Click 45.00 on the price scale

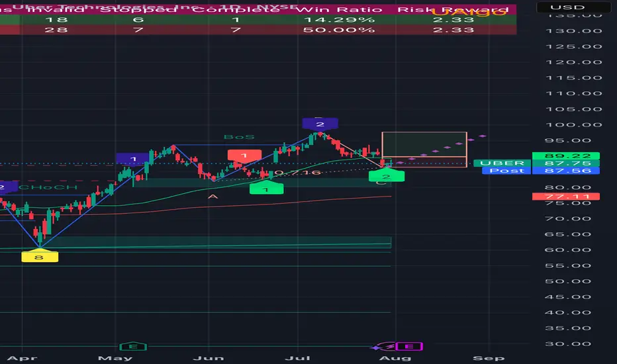pos(569,296)
